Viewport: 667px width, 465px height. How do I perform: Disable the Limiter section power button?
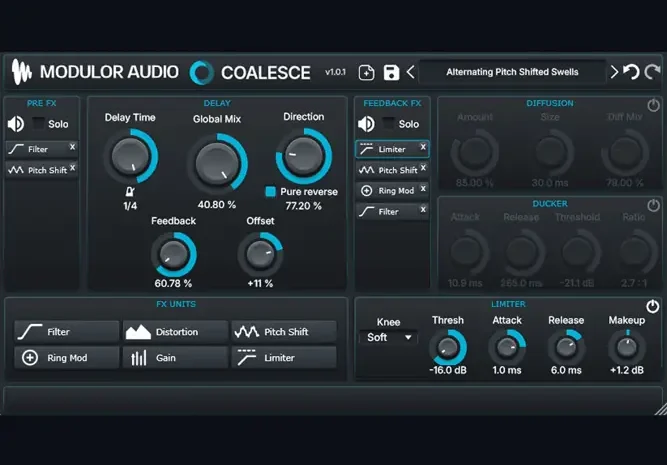point(653,306)
